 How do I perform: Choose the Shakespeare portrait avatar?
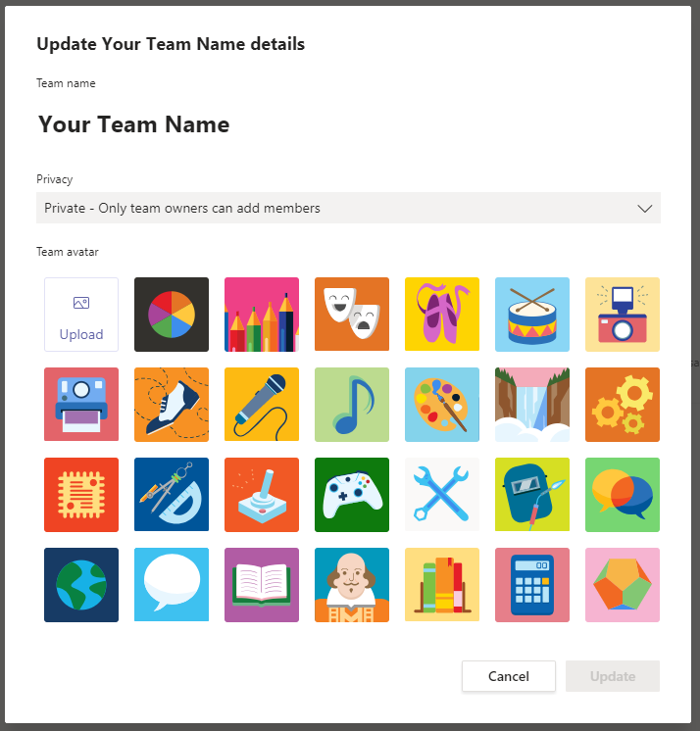click(x=352, y=585)
